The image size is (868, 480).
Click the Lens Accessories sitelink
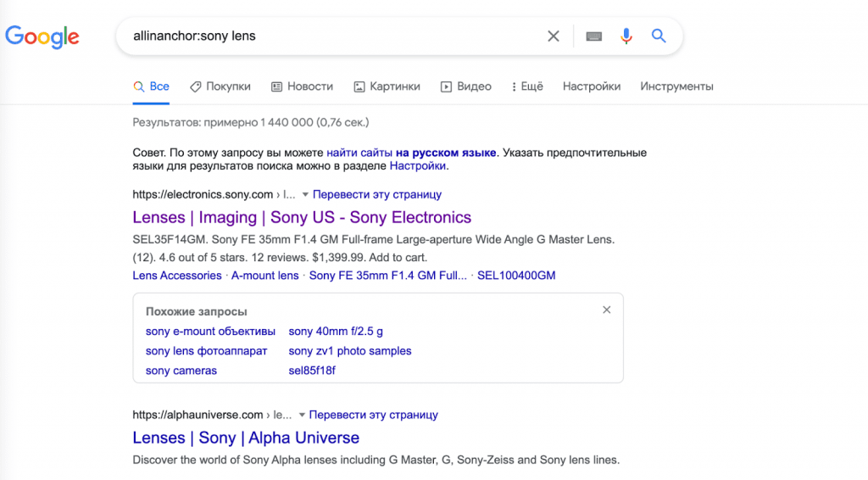177,276
